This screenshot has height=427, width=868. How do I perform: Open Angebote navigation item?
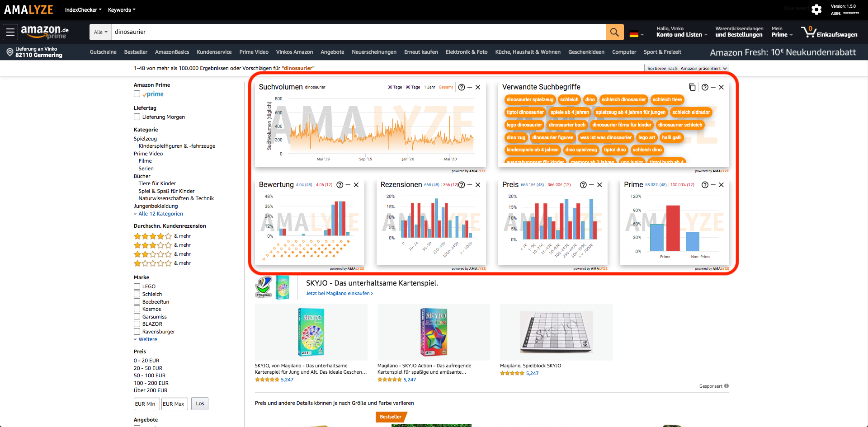point(332,52)
